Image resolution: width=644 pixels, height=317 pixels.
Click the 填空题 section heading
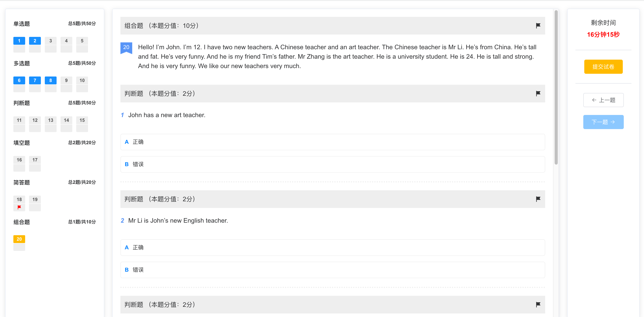click(x=22, y=143)
